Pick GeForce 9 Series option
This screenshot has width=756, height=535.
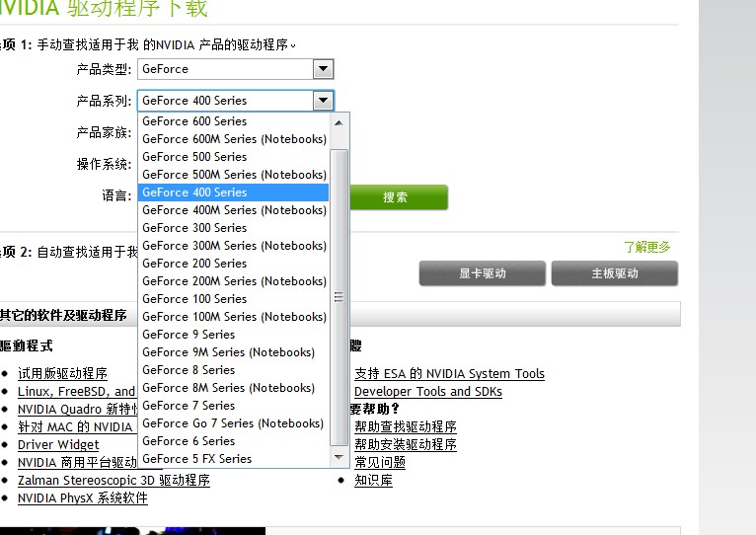(x=233, y=335)
